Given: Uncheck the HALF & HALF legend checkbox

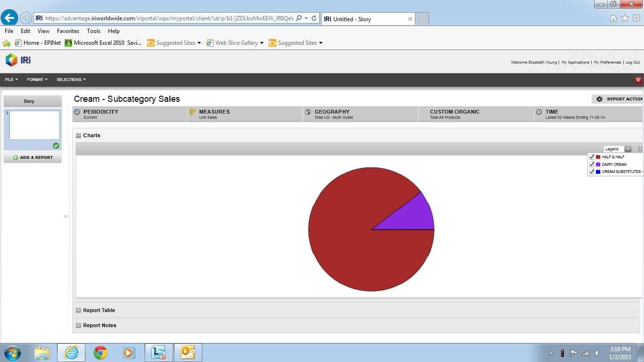Looking at the screenshot, I should pos(592,157).
